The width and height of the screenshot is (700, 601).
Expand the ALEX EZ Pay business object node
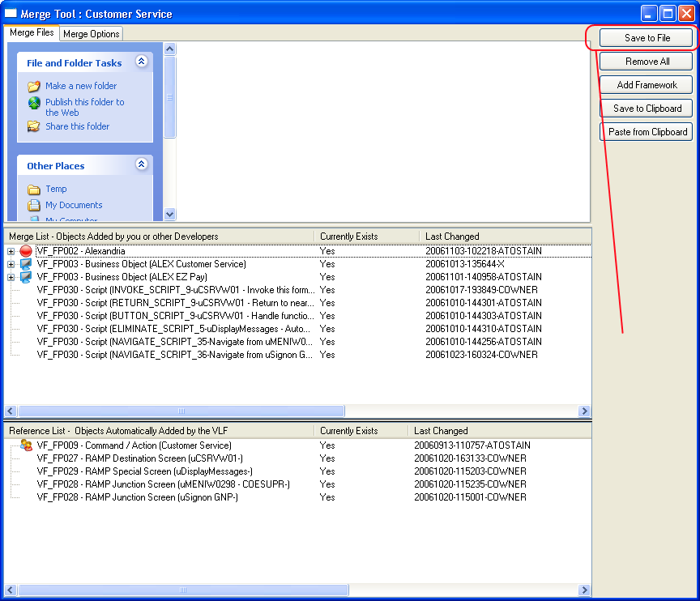(11, 278)
